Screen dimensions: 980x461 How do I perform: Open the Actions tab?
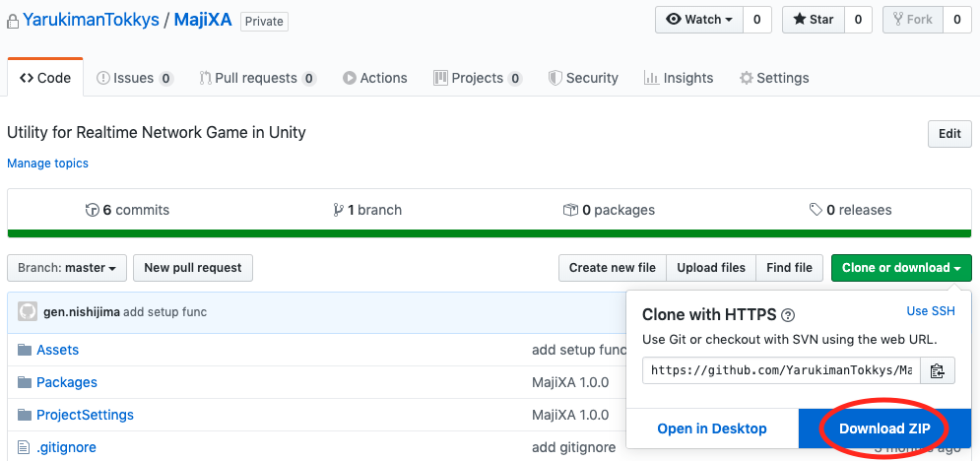[375, 78]
